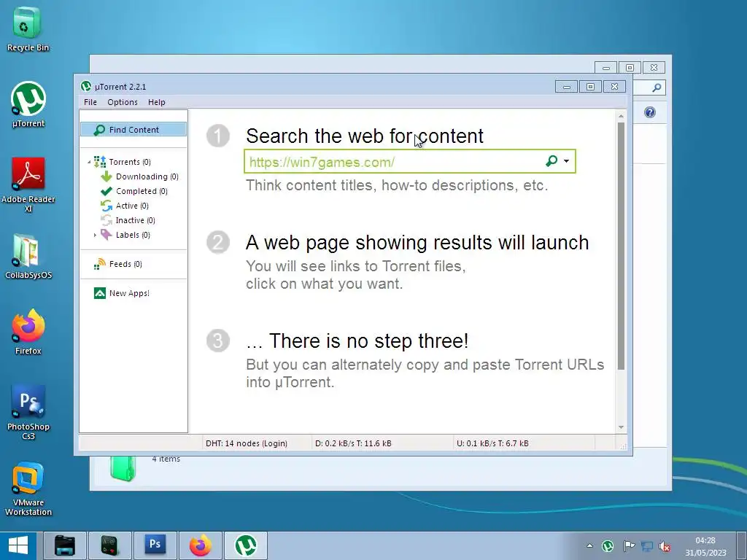Click the scrollbar up arrow
The width and height of the screenshot is (747, 560).
[x=621, y=116]
